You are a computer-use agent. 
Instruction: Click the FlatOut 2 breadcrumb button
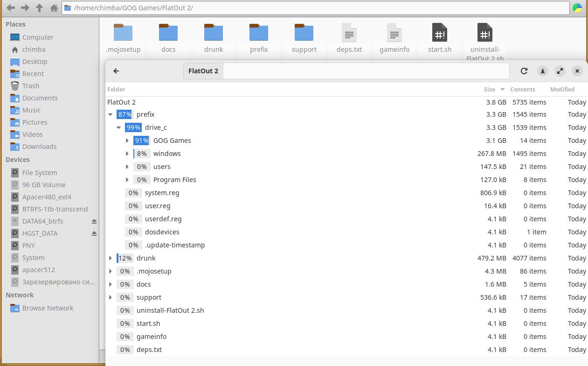coord(203,71)
